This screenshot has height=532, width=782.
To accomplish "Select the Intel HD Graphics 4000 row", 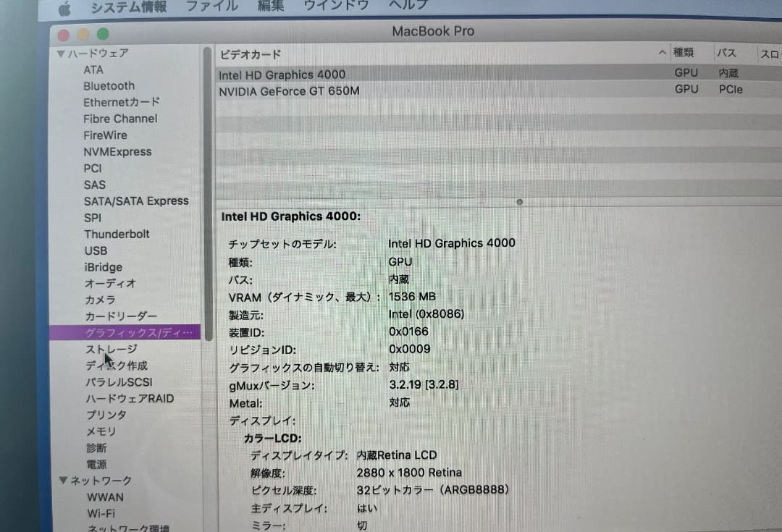I will (281, 73).
